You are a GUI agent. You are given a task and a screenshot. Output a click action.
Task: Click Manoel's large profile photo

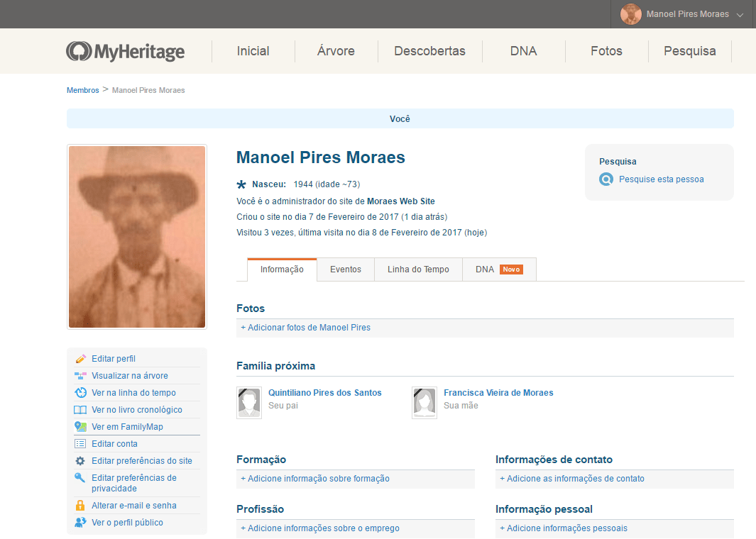(137, 237)
